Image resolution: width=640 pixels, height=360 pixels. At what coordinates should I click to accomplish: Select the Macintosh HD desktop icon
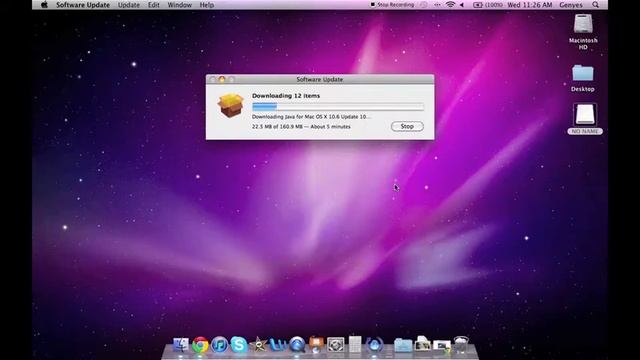(x=583, y=24)
